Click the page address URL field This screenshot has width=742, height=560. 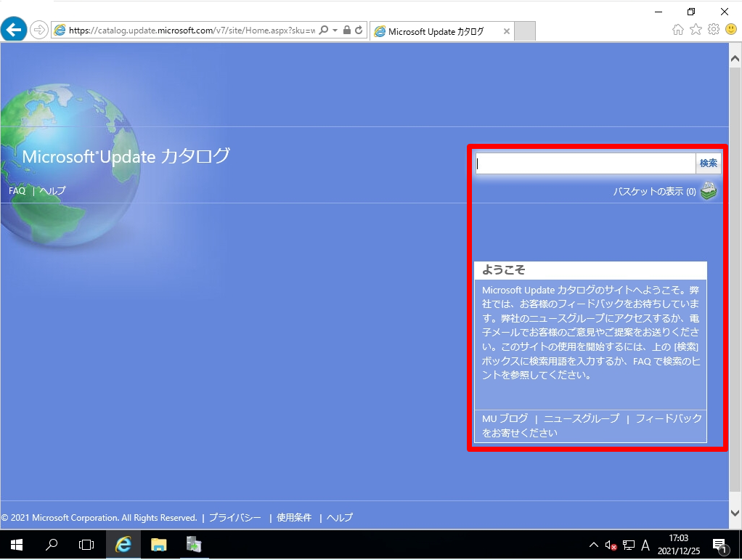tap(192, 31)
